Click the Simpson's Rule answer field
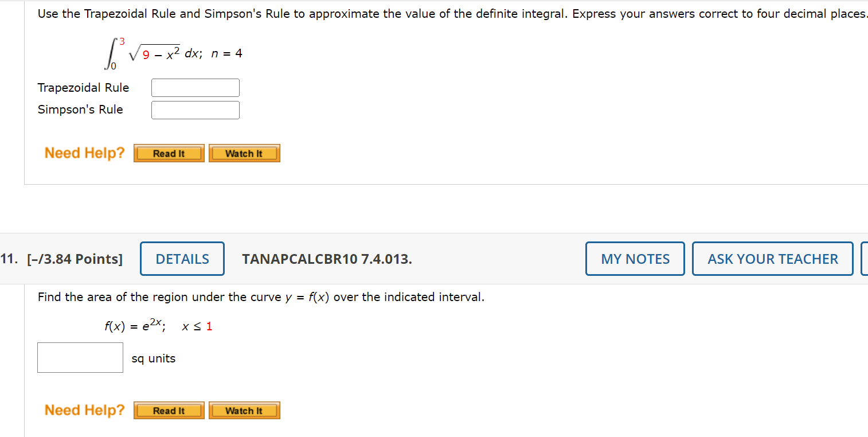 pyautogui.click(x=195, y=110)
